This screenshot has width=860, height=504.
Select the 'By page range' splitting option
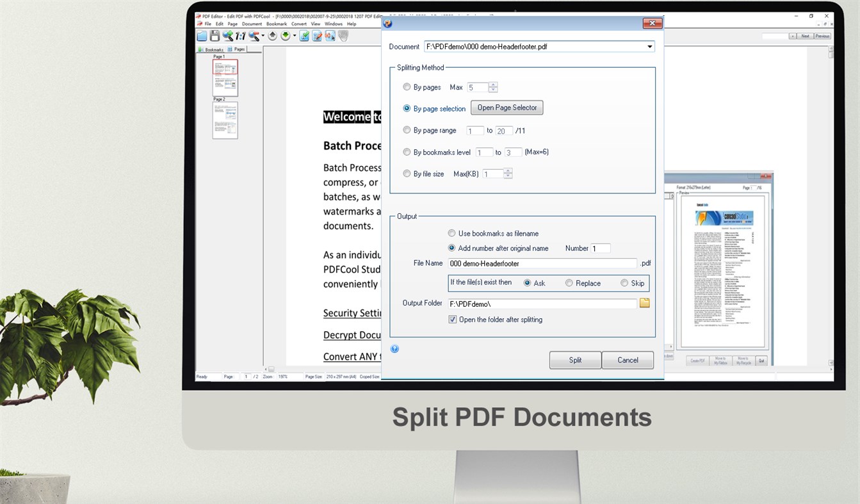[407, 129]
